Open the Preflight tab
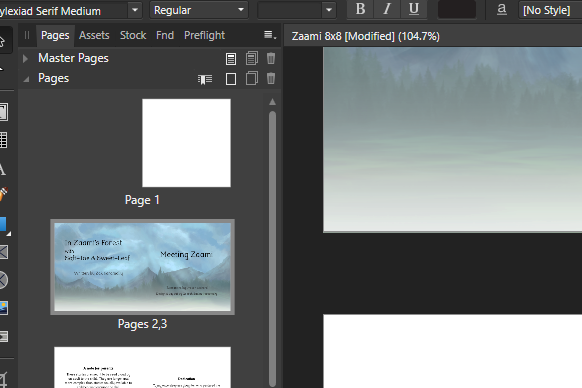Viewport: 582px width, 388px height. coord(204,35)
